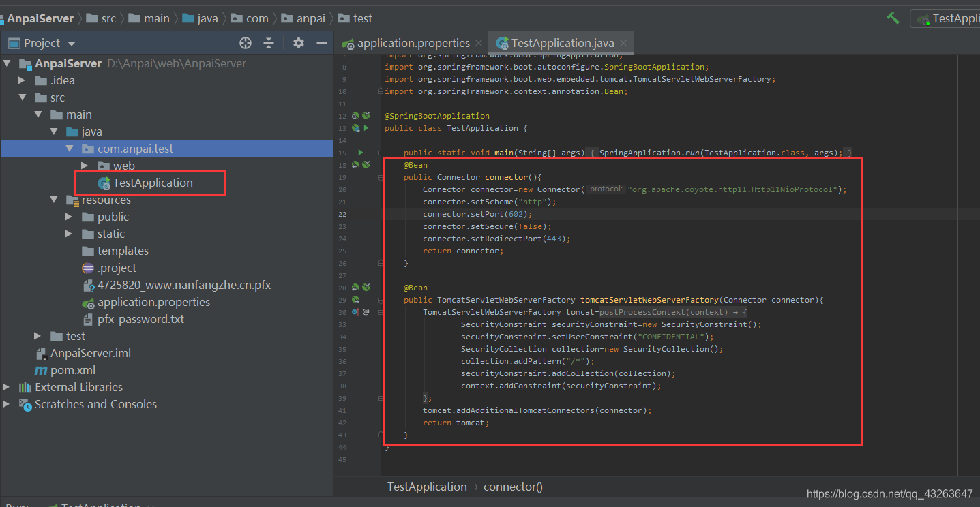
Task: Click AnpaiServer in the navigation bar
Action: pos(40,18)
